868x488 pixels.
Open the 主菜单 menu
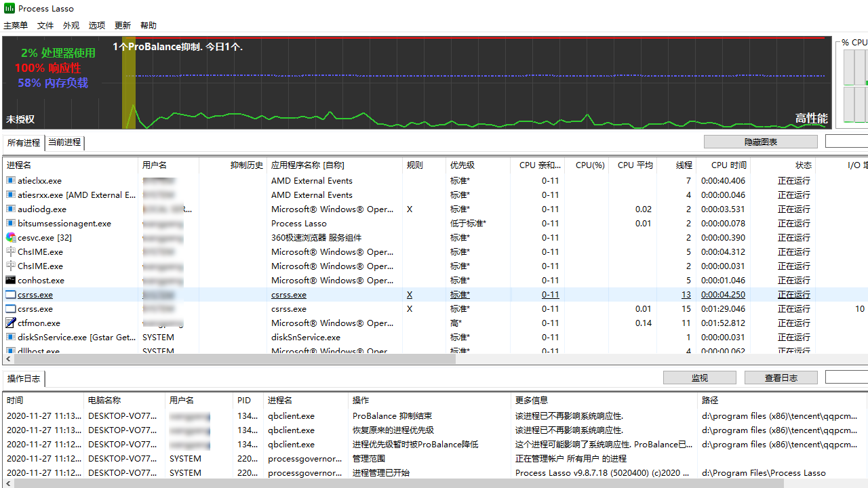(16, 26)
